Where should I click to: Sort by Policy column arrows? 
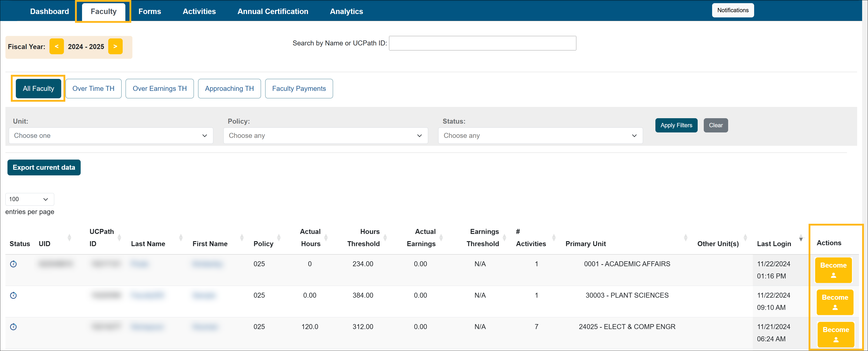click(279, 238)
